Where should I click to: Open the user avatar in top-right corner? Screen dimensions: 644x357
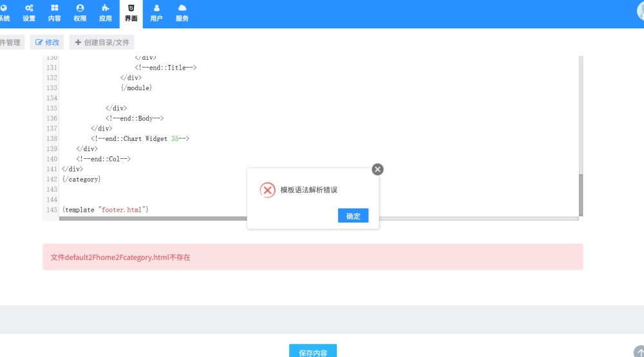click(639, 12)
